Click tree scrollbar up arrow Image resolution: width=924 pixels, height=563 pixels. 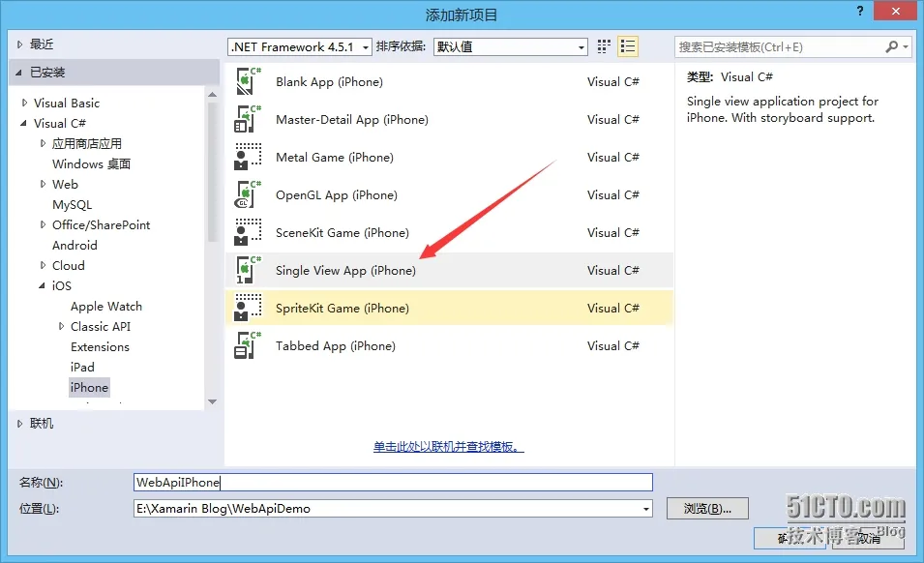[x=212, y=94]
